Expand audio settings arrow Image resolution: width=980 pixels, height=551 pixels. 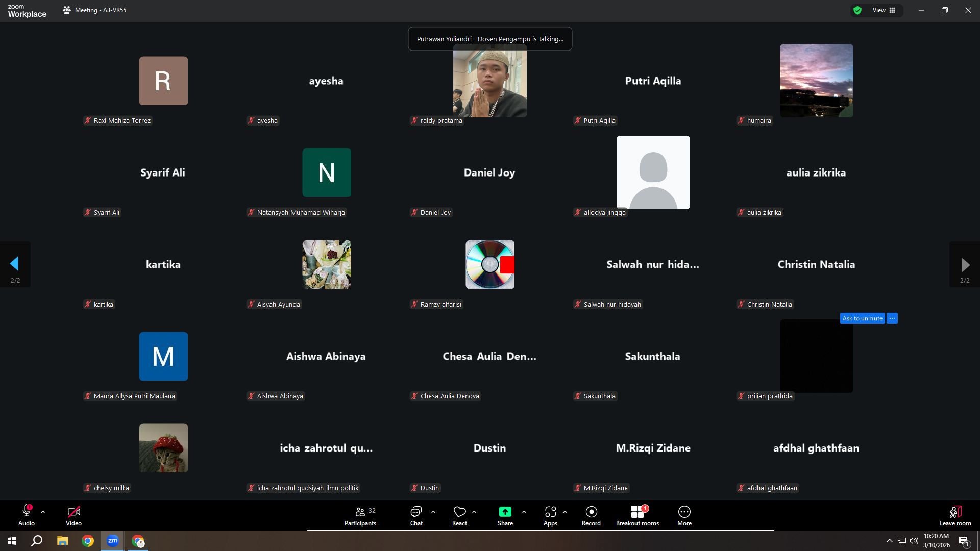pyautogui.click(x=43, y=512)
